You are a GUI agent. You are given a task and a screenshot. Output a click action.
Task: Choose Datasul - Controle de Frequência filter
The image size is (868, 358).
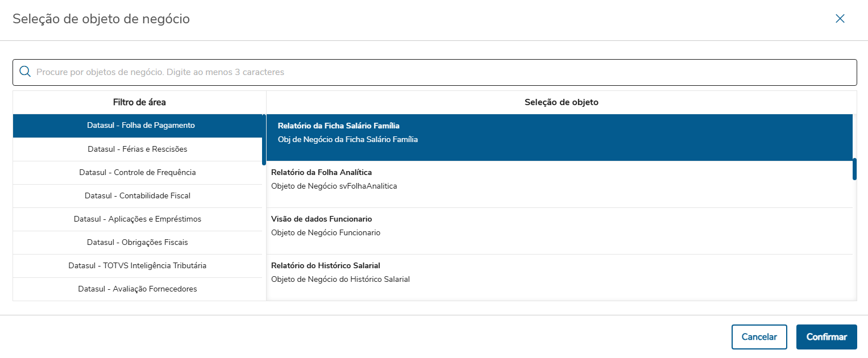point(138,172)
